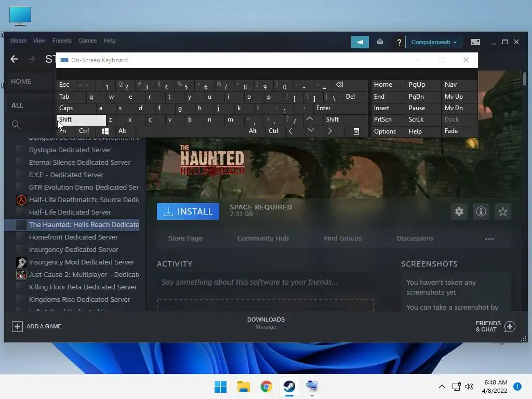The height and width of the screenshot is (399, 532).
Task: Click the Steam content vertical scrollbar
Action: pos(525,79)
